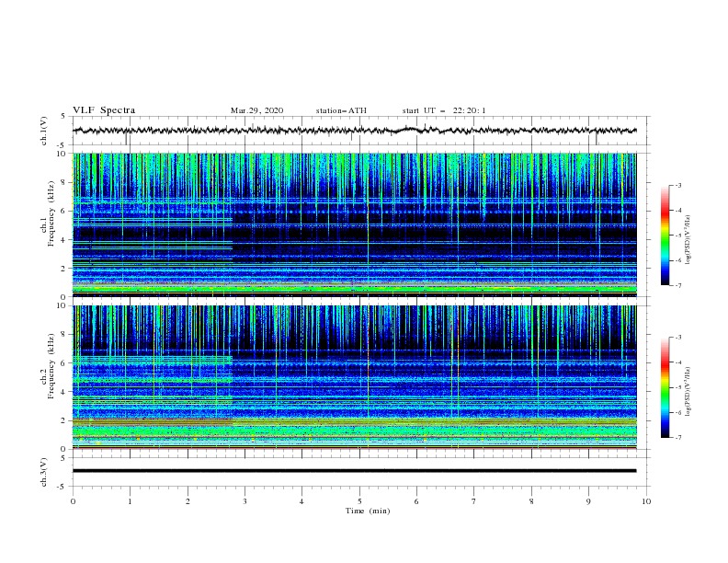Click the ch.1 voltage waveform trace
The height and width of the screenshot is (563, 728).
(x=354, y=131)
